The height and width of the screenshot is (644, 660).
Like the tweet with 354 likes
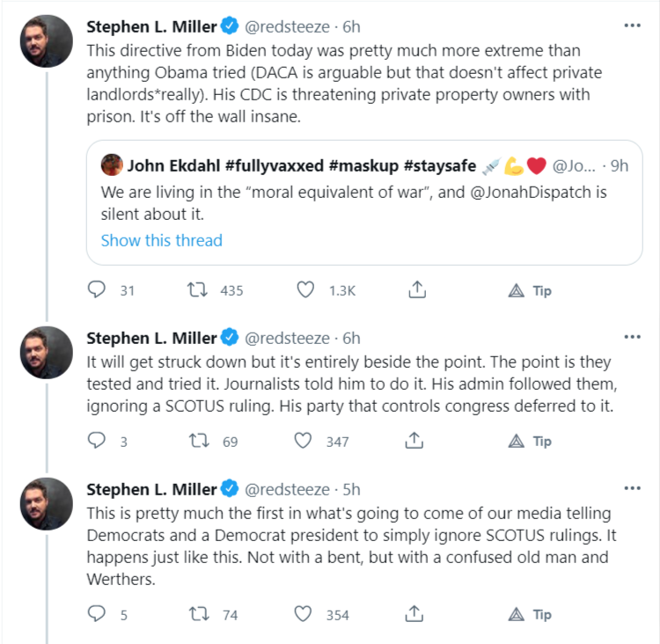305,614
